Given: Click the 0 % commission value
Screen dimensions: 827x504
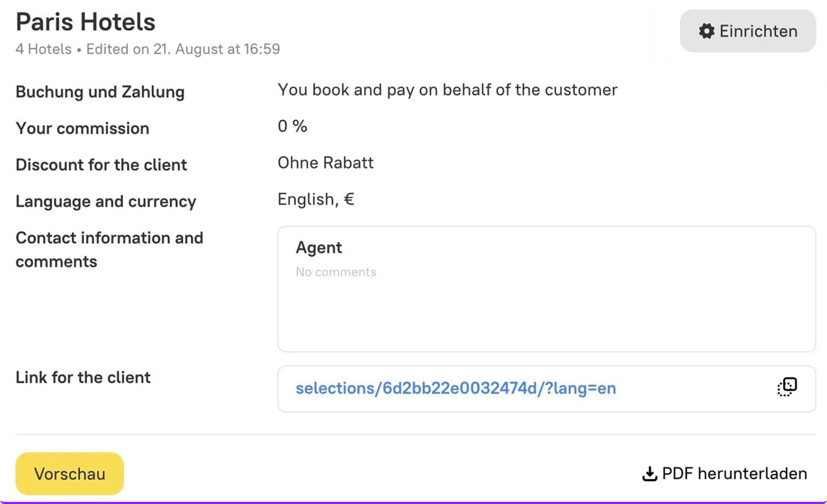Looking at the screenshot, I should pyautogui.click(x=292, y=127).
